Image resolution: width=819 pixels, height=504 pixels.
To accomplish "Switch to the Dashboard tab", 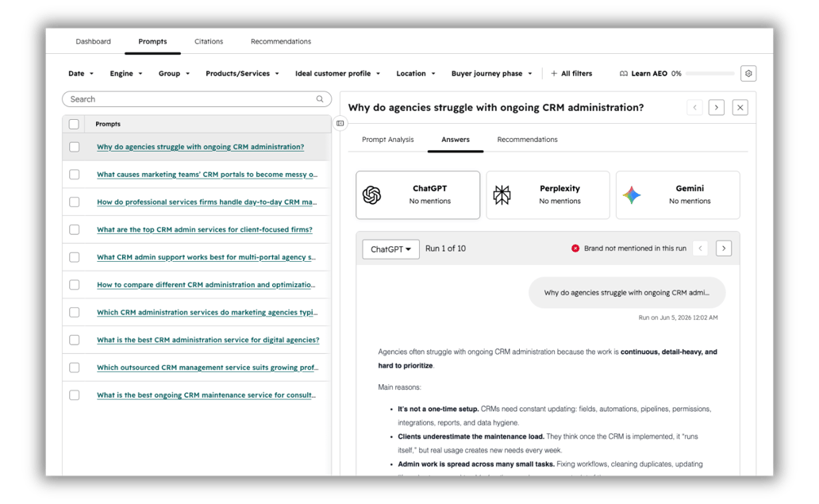I will [x=93, y=41].
